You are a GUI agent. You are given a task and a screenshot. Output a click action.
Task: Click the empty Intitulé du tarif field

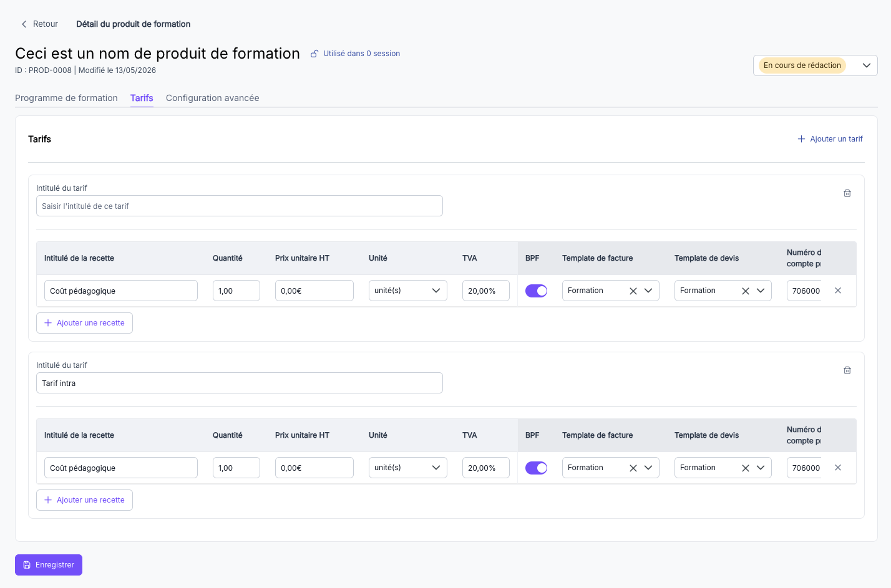(x=240, y=206)
